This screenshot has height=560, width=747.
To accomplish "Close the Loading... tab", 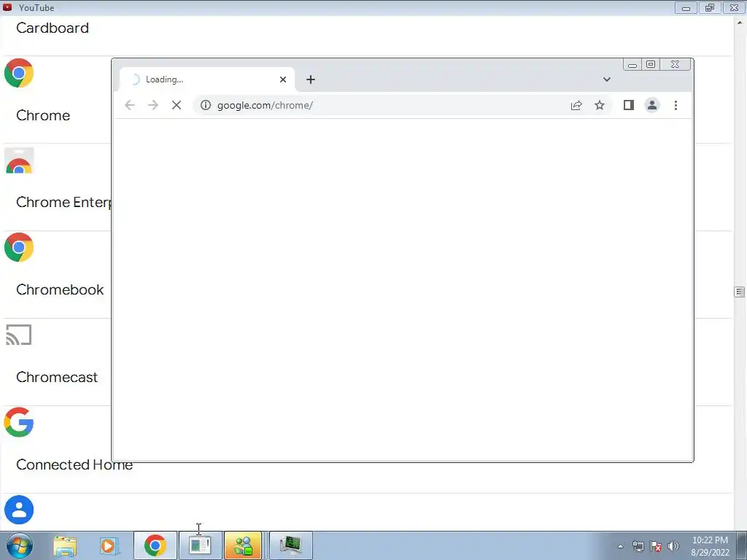I will click(283, 79).
